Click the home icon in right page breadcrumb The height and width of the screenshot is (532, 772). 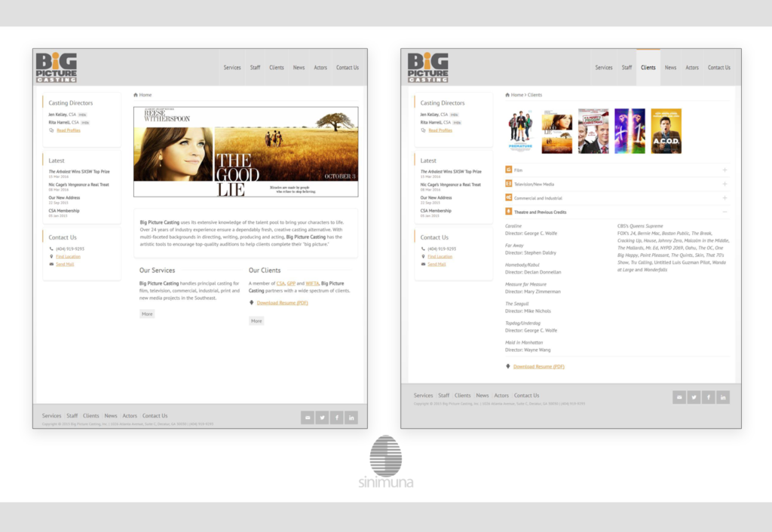pyautogui.click(x=507, y=95)
